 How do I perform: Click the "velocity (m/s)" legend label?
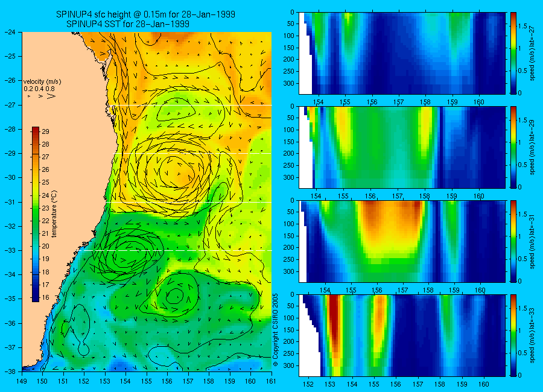coord(42,82)
